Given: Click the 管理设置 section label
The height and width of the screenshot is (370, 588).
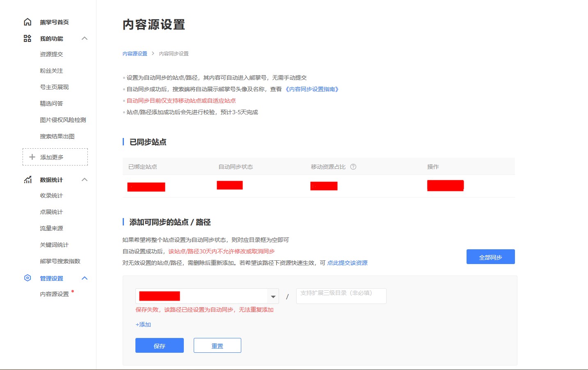Looking at the screenshot, I should tap(51, 278).
